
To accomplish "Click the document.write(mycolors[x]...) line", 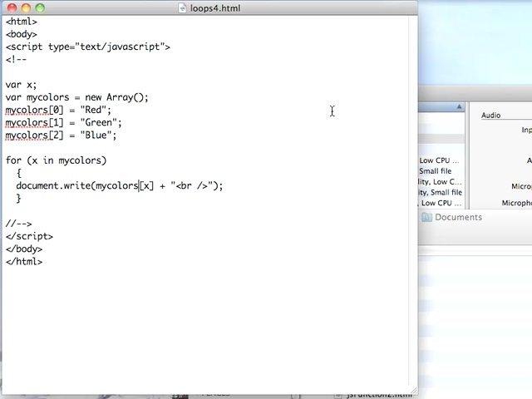I will pyautogui.click(x=120, y=186).
